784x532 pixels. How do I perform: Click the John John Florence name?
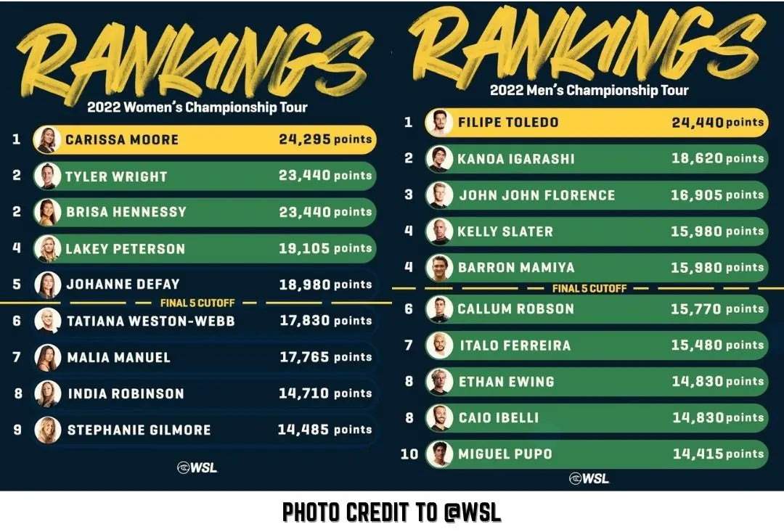pos(537,195)
